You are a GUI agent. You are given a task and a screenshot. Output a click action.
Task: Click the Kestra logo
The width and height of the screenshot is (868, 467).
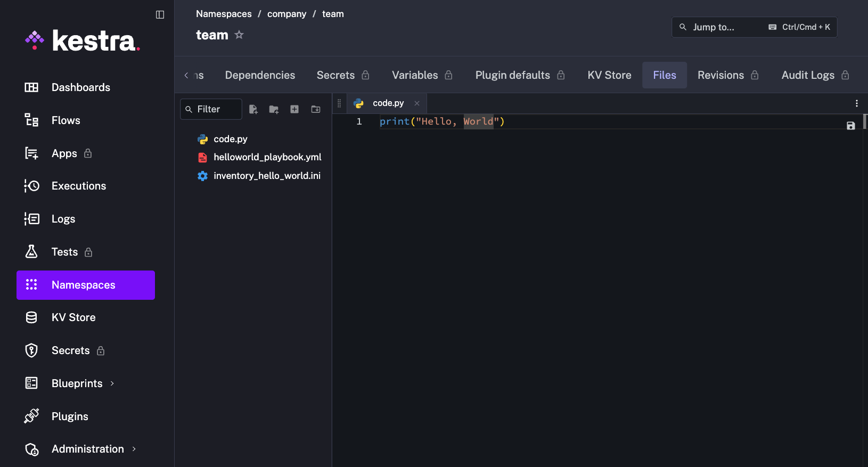pos(83,41)
